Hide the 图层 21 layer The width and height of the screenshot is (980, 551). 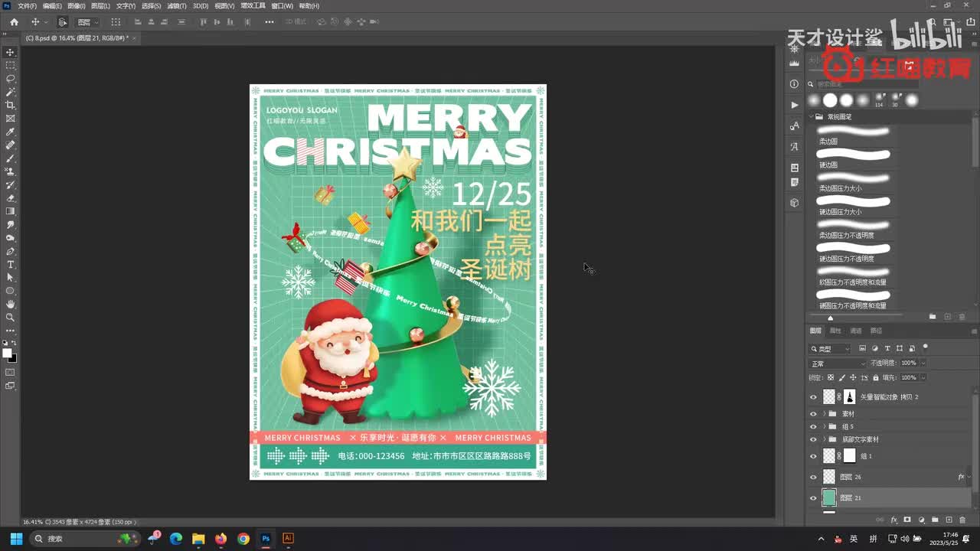click(x=813, y=497)
